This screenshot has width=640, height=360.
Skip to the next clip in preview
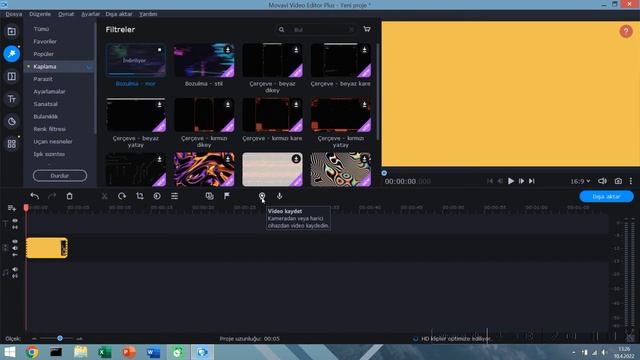[x=532, y=181]
